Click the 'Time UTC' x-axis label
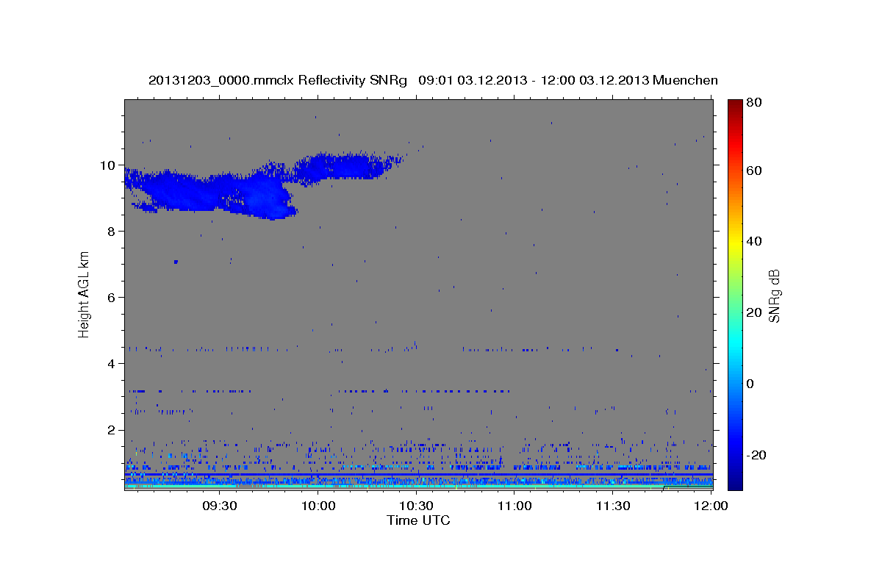This screenshot has height=588, width=882. coord(418,520)
